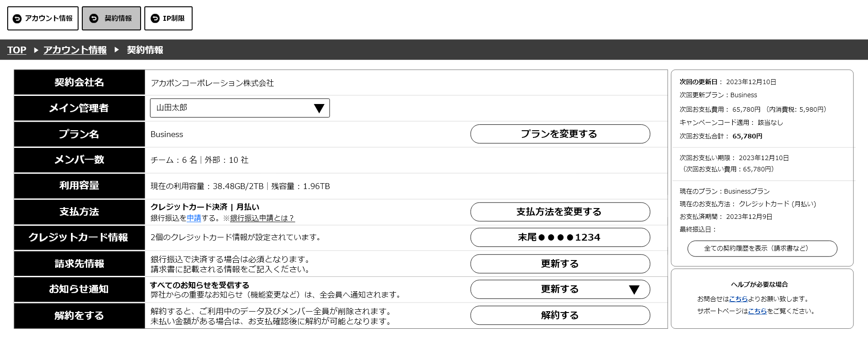Click the credit card 末尾1234 button
Screen dimensions: 868x341
pos(560,237)
